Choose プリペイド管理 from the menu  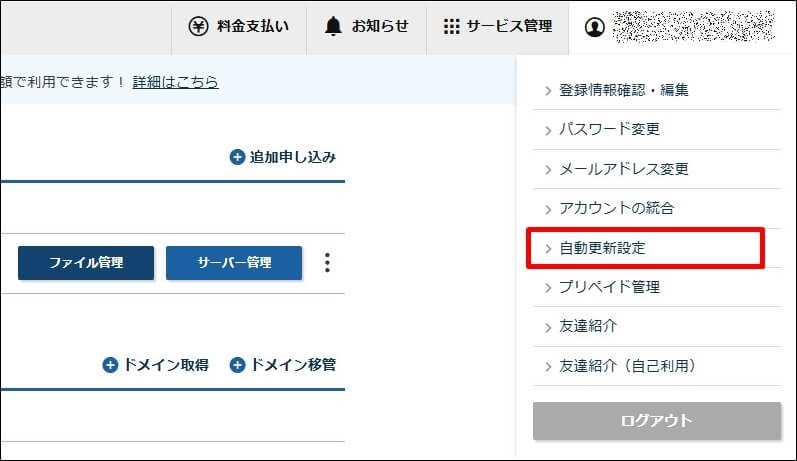pos(609,287)
